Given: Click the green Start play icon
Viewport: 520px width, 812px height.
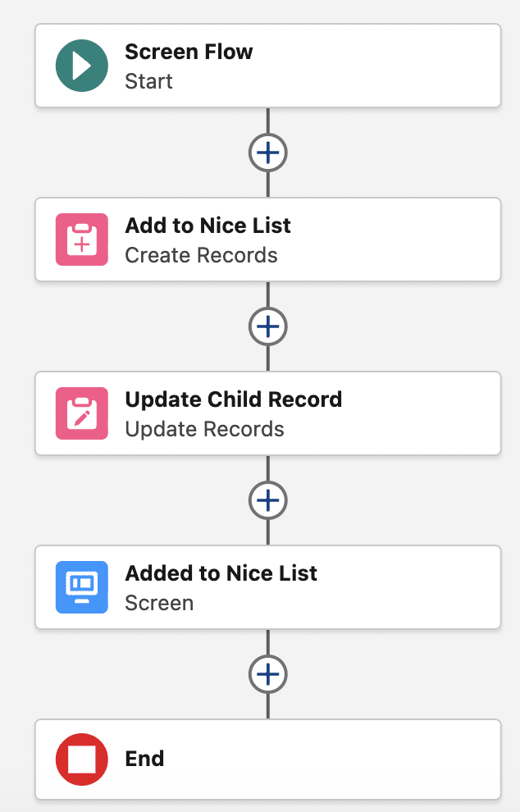Looking at the screenshot, I should pyautogui.click(x=82, y=66).
